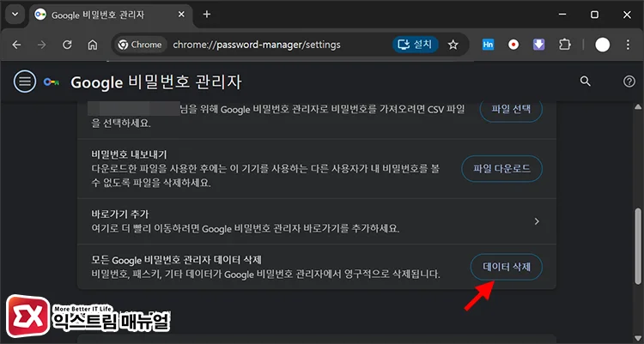
Task: Go back to previous page
Action: 16,45
